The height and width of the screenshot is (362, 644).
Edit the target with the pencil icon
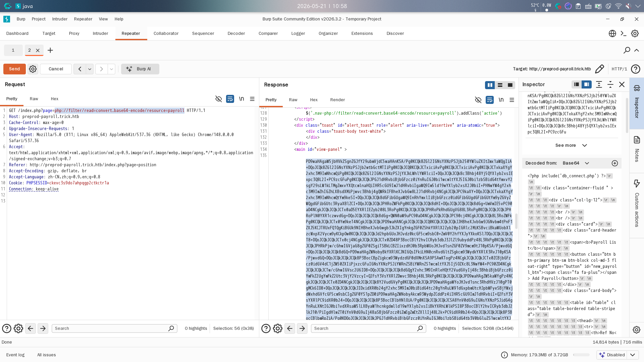[599, 69]
